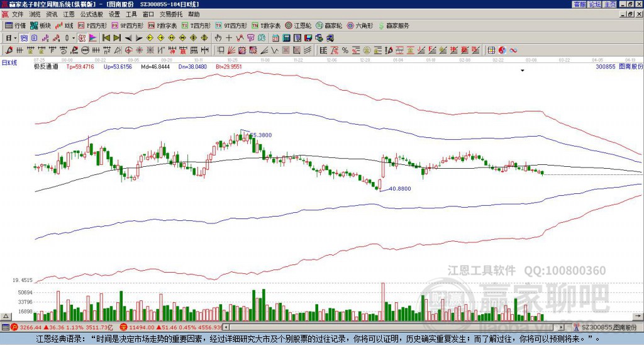Click the yin-yang icon
This screenshot has height=345, width=644.
tap(502, 50)
